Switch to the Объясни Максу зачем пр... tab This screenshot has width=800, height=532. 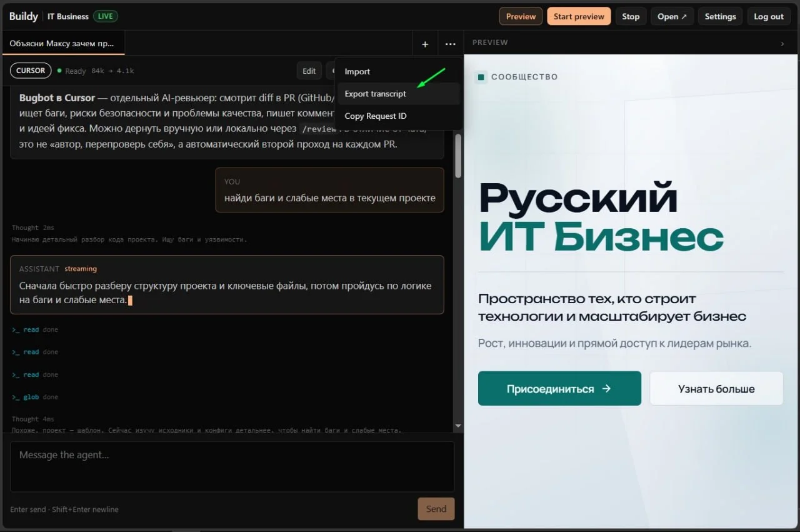click(62, 44)
